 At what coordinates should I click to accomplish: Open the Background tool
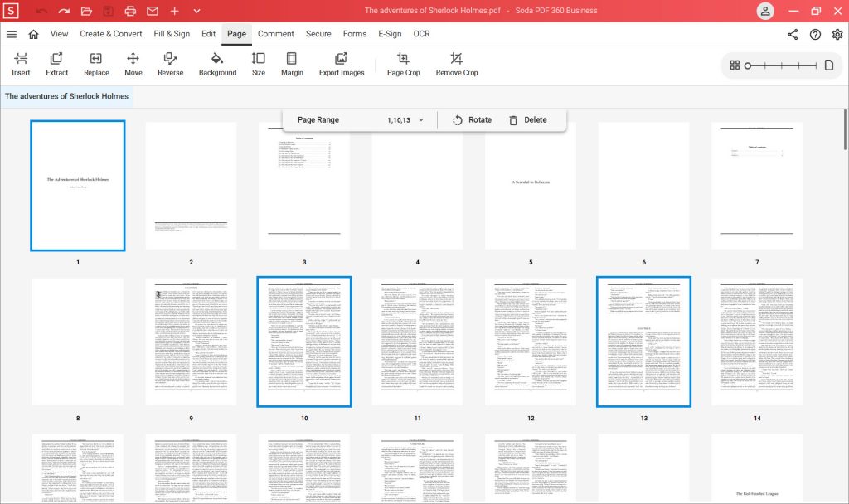coord(218,65)
